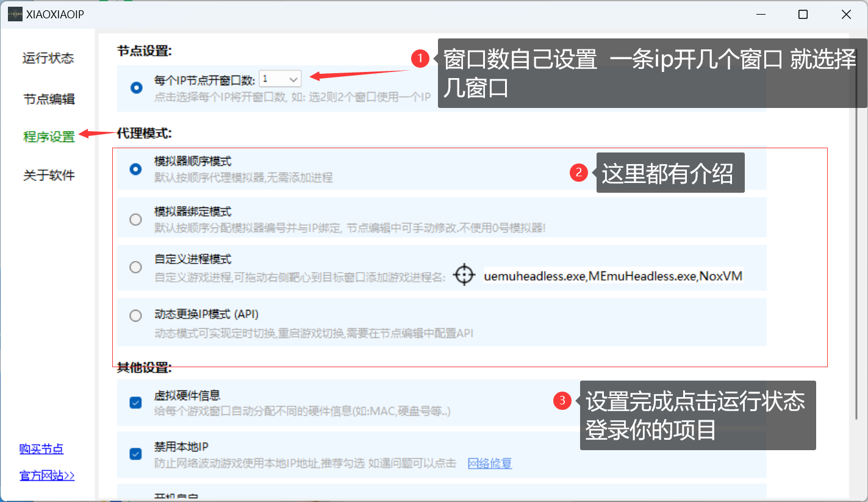Open the 官方网站>> link
Viewport: 868px width, 502px height.
coord(47,476)
